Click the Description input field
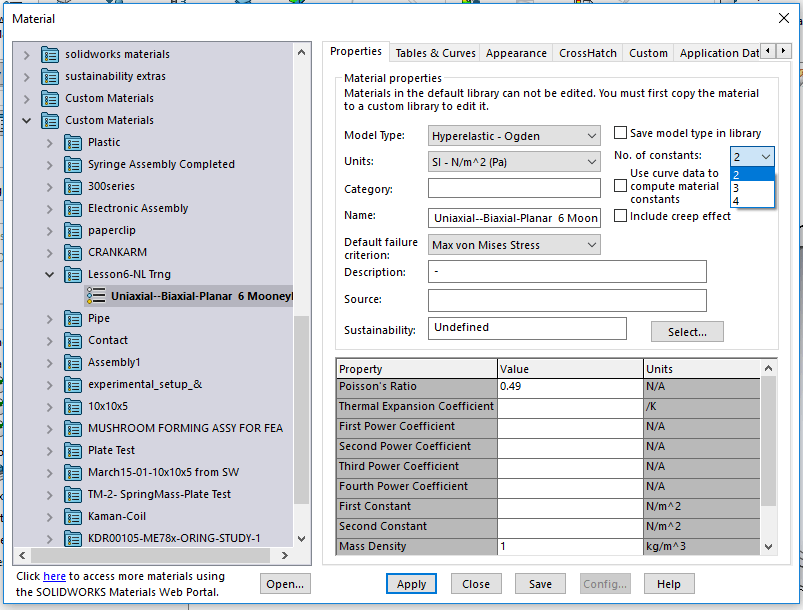This screenshot has width=803, height=610. 567,271
